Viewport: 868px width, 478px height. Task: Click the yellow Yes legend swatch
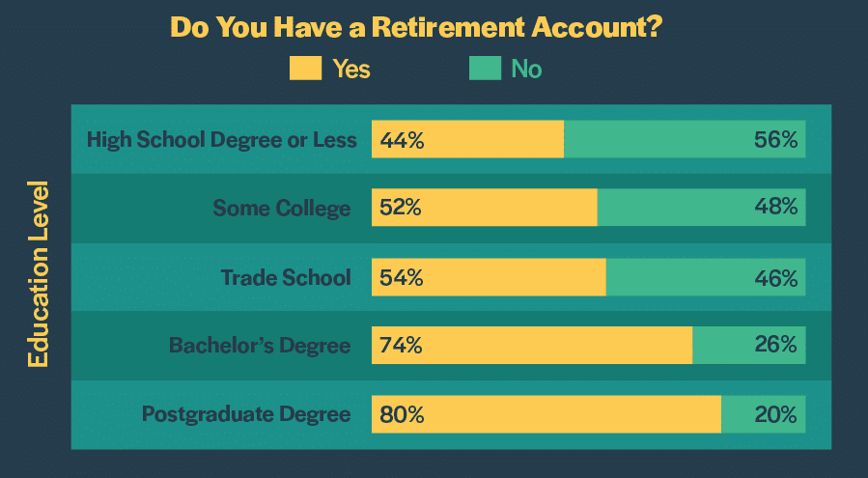pos(305,69)
